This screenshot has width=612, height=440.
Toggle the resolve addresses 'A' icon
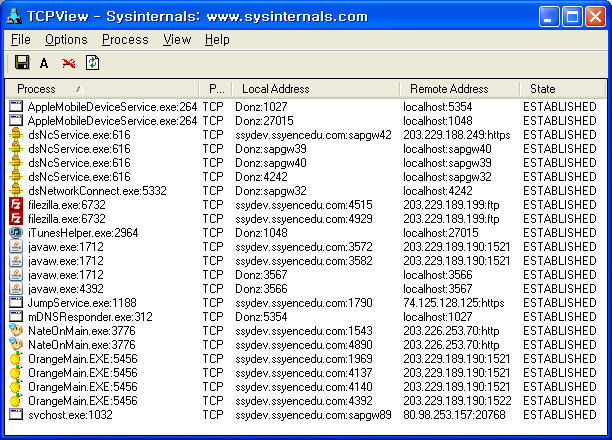coord(44,63)
